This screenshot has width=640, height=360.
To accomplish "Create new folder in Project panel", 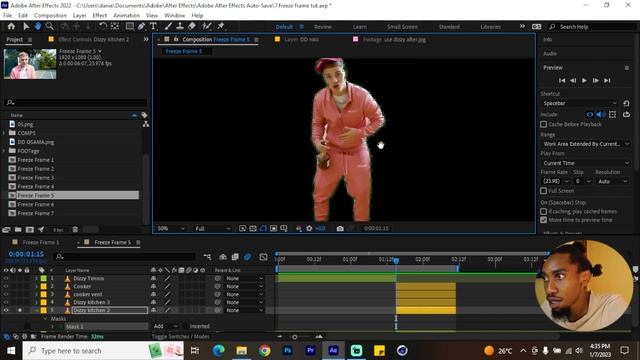I will pos(18,230).
